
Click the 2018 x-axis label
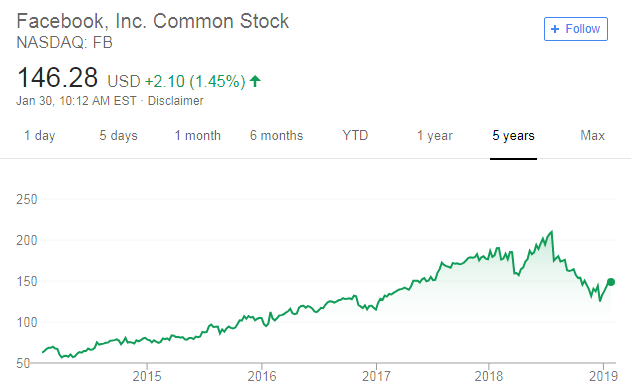[489, 376]
